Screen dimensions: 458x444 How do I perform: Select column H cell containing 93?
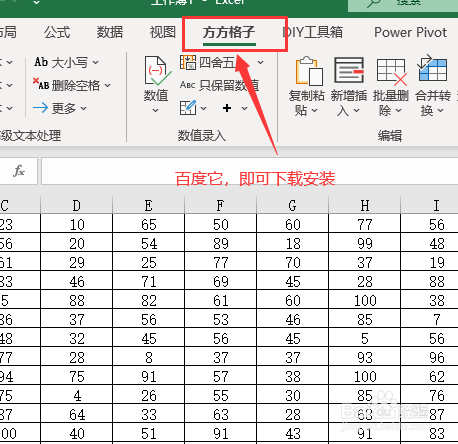point(365,357)
